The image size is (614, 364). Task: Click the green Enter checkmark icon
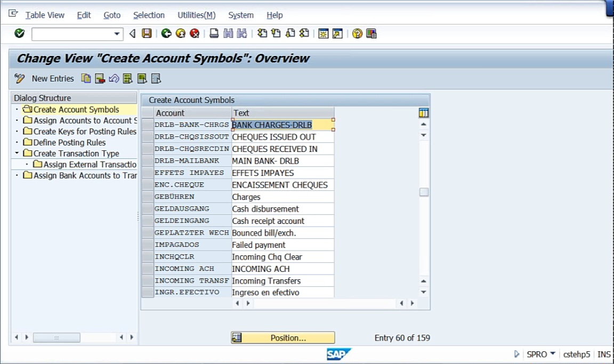click(19, 34)
